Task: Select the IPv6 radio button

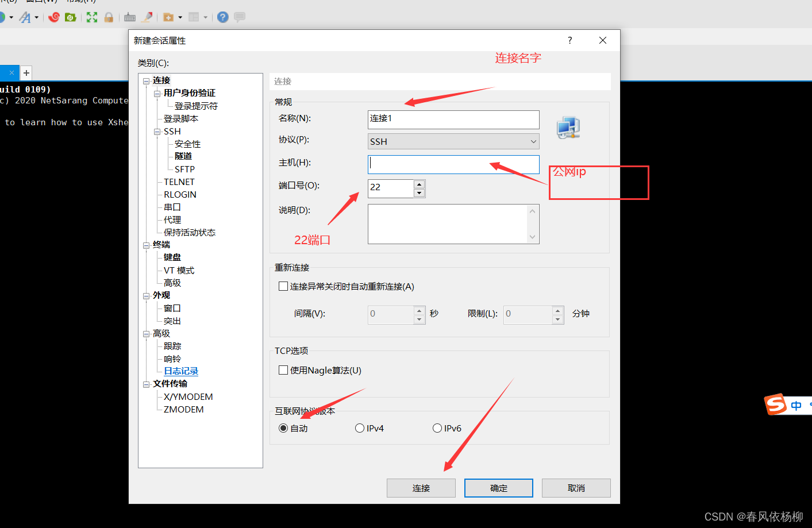Action: click(437, 428)
